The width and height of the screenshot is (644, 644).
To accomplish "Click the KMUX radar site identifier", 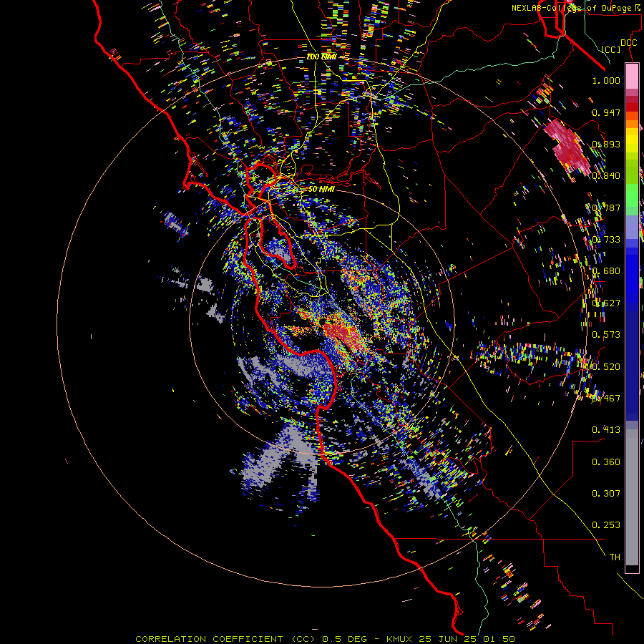I will (400, 639).
